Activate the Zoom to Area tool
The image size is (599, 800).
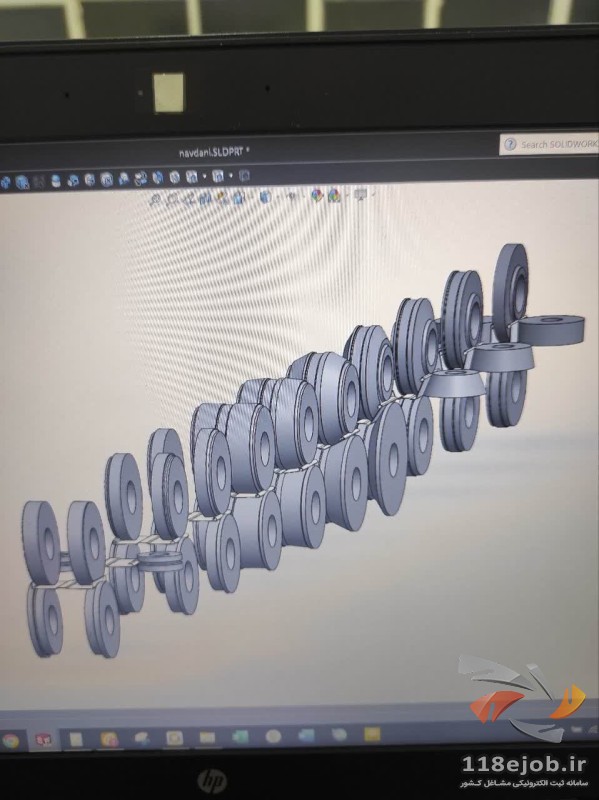tap(173, 199)
